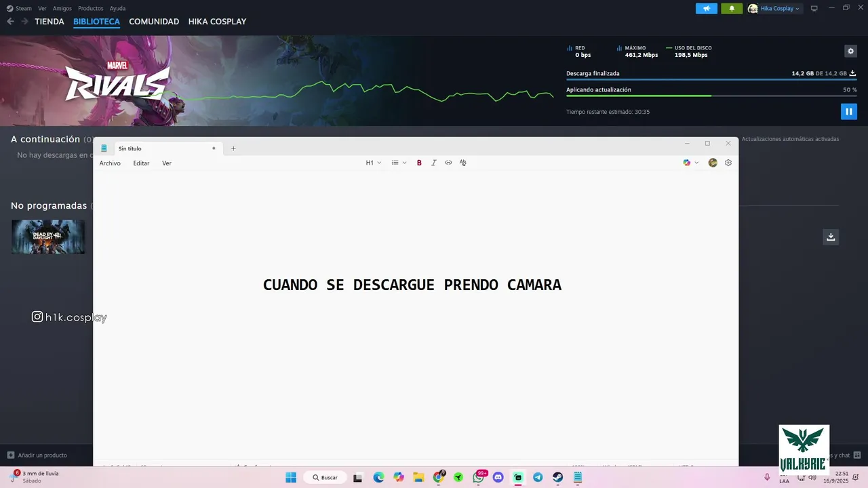Open Notepad settings gear

(728, 163)
